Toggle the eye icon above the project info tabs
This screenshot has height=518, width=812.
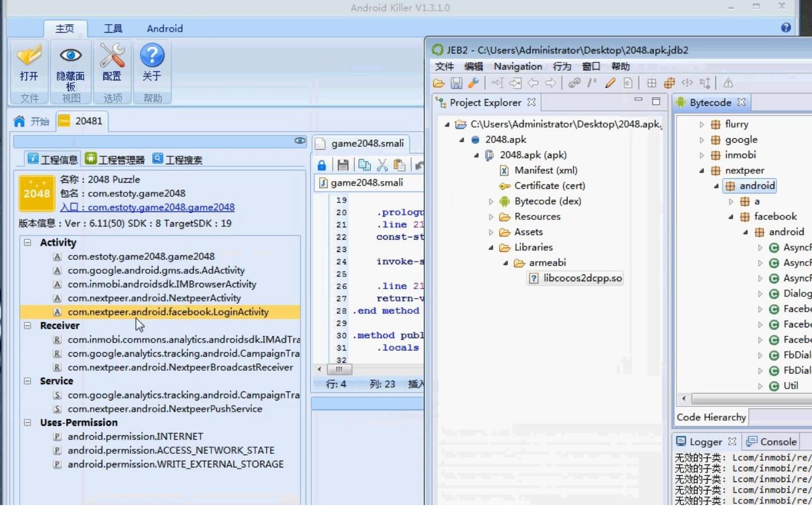[300, 141]
